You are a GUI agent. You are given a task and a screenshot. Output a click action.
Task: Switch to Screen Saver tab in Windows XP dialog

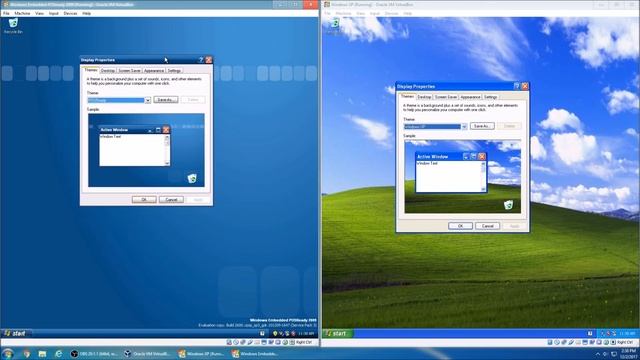pyautogui.click(x=445, y=97)
